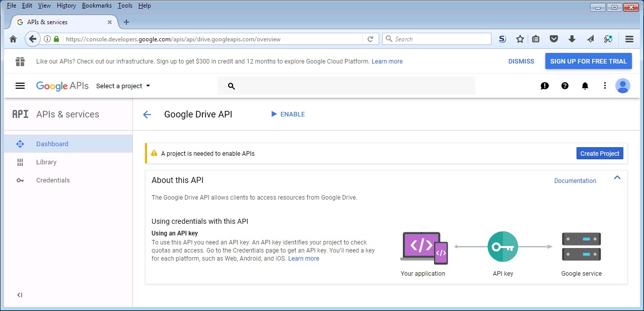Bookmark this page with the star icon

(x=520, y=39)
